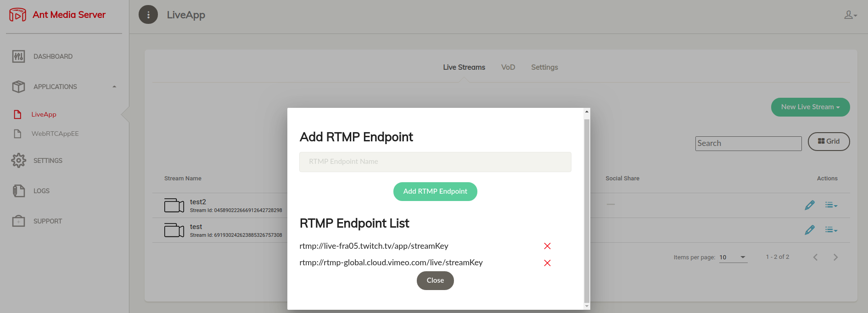868x313 pixels.
Task: Remove the vimeo.com RTMP endpoint with red X
Action: pos(547,263)
